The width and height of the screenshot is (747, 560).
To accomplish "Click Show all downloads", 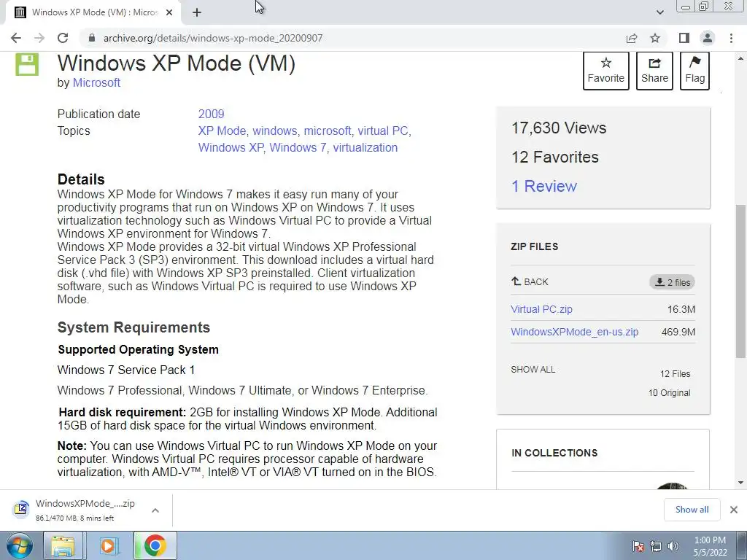I will coord(692,510).
